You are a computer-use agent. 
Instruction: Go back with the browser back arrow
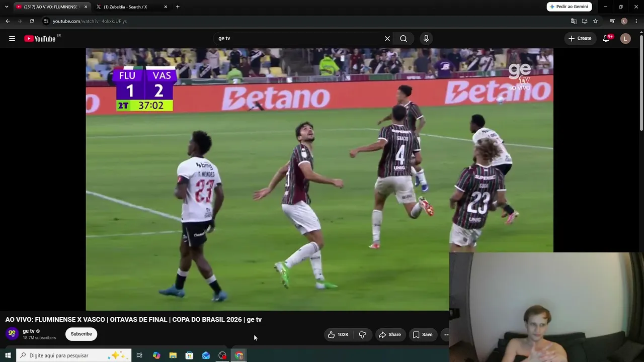(8, 21)
